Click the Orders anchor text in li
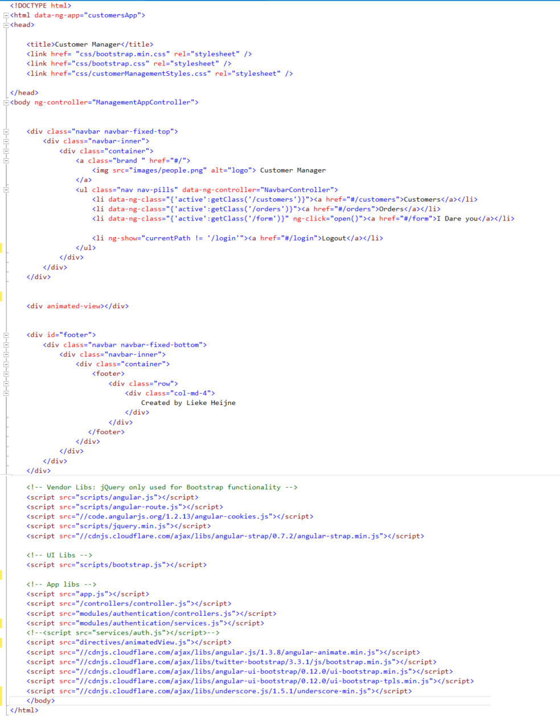The width and height of the screenshot is (560, 728). click(391, 209)
